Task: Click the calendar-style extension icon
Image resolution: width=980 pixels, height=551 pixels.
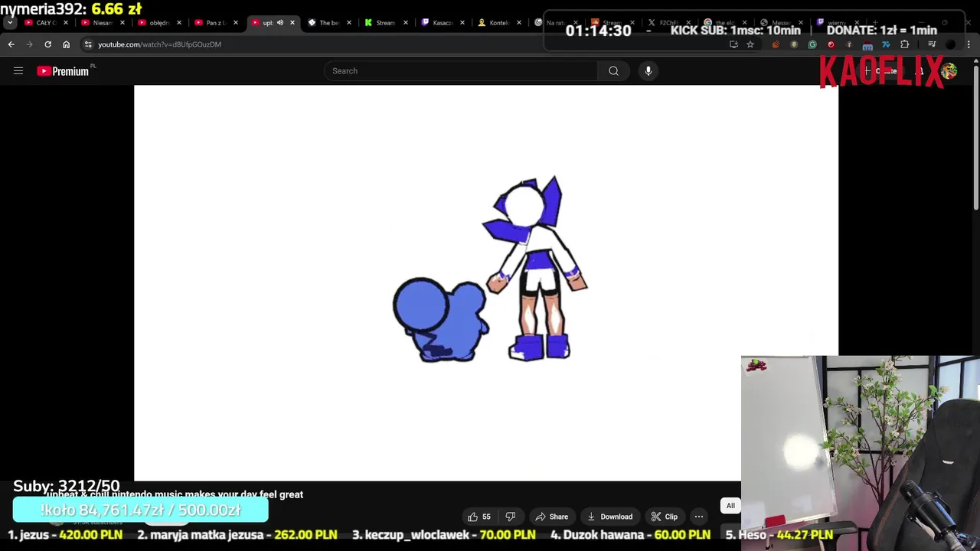Action: tap(867, 46)
